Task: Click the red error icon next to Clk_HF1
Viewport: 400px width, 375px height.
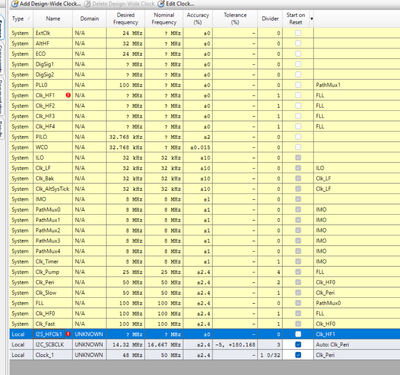Action: click(68, 95)
